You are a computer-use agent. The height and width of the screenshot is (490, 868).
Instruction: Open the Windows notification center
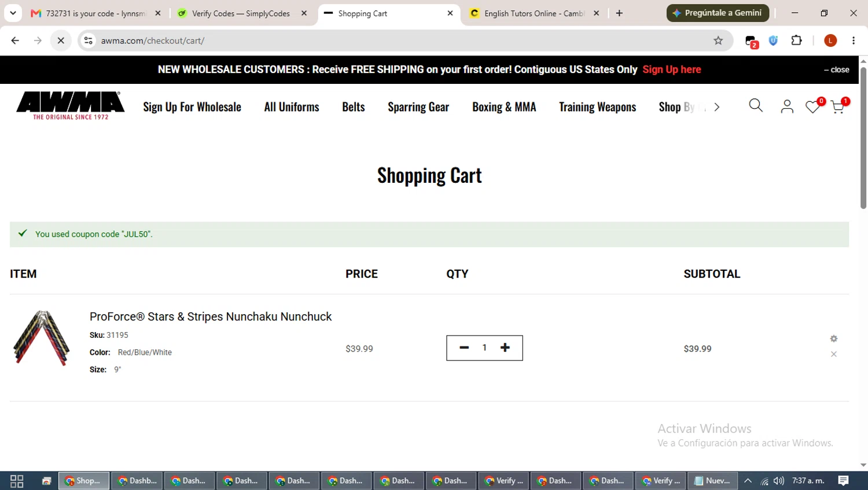coord(844,481)
